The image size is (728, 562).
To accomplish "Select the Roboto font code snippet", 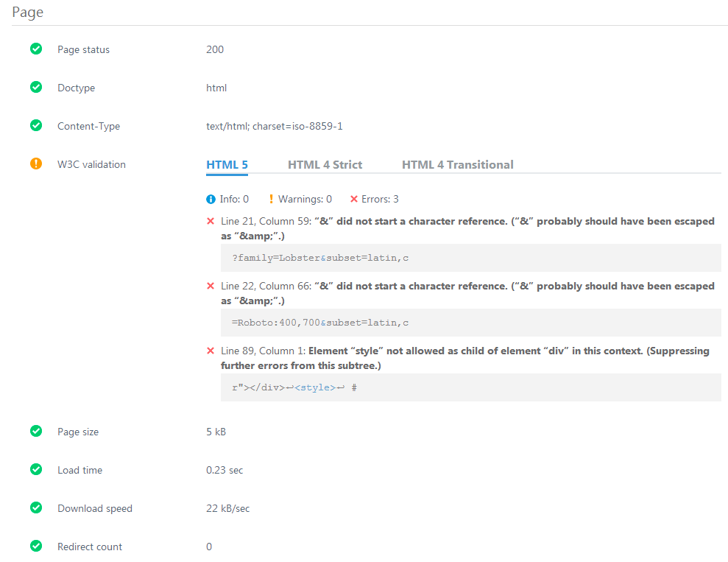I will 320,323.
